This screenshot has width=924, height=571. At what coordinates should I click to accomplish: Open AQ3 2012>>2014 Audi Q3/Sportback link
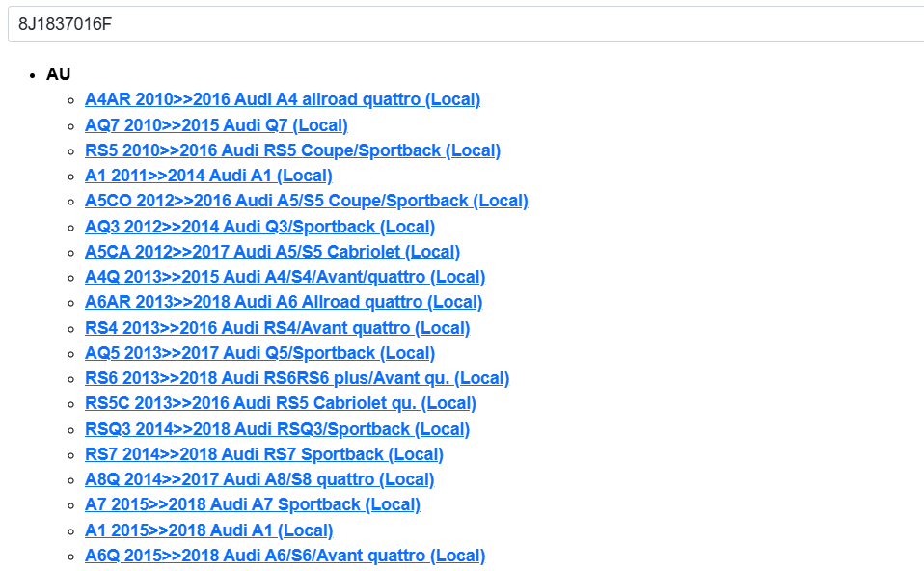(259, 227)
